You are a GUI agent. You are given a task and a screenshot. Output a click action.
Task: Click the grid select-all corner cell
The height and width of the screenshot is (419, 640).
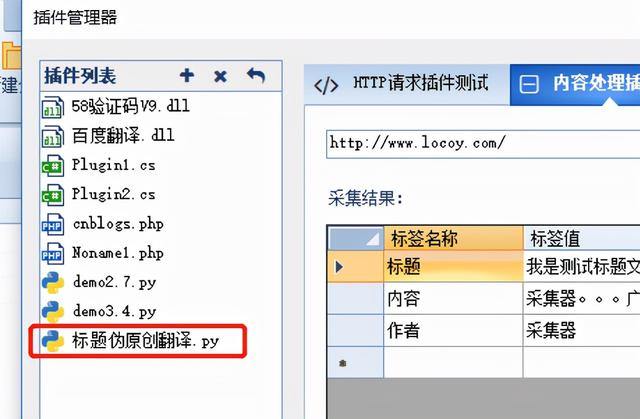click(356, 238)
